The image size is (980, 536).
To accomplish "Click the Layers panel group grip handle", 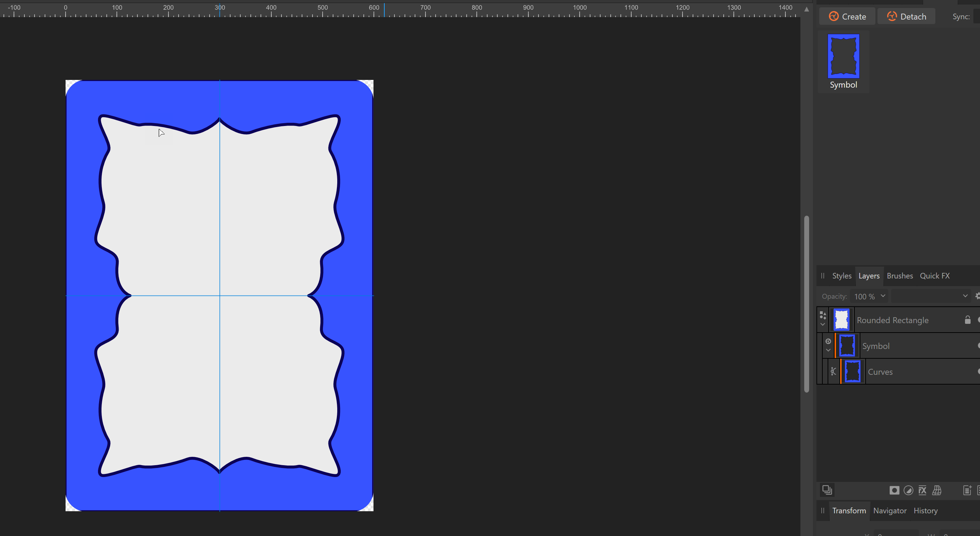I will click(822, 276).
